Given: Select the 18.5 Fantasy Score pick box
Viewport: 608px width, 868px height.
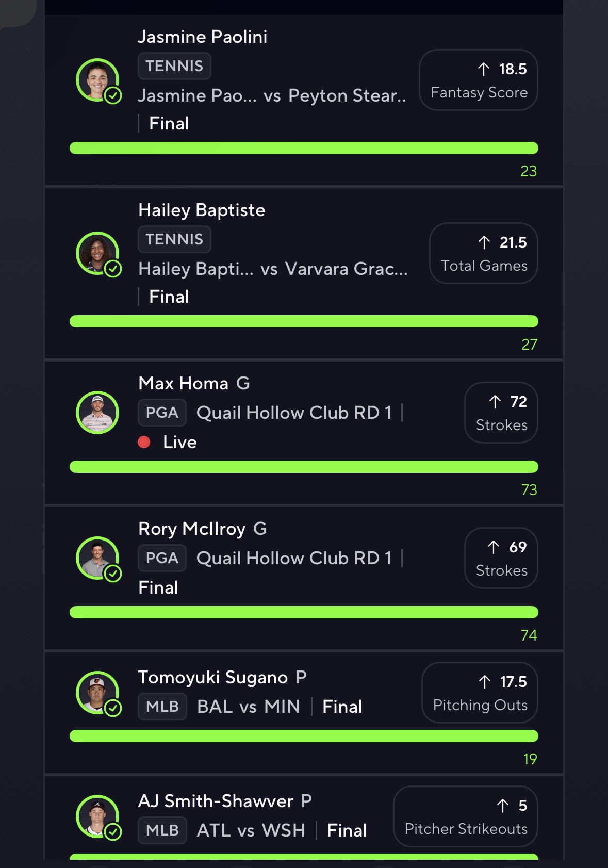Looking at the screenshot, I should tap(479, 80).
